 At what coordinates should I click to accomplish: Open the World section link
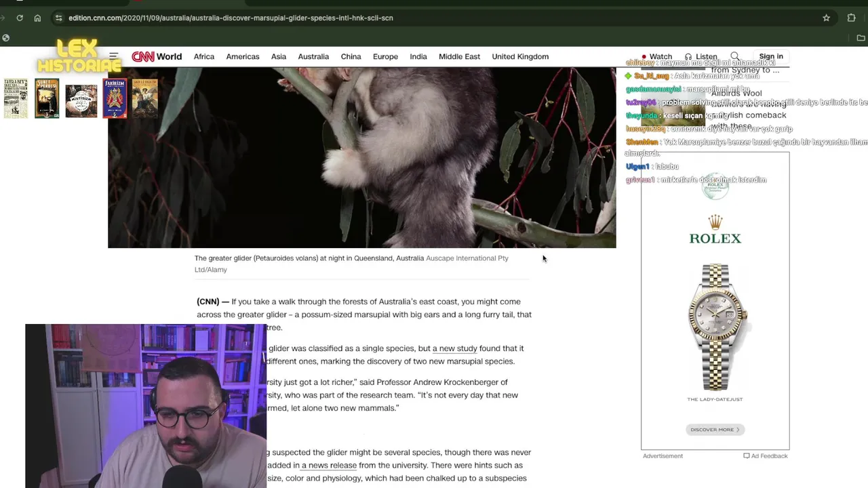[169, 56]
